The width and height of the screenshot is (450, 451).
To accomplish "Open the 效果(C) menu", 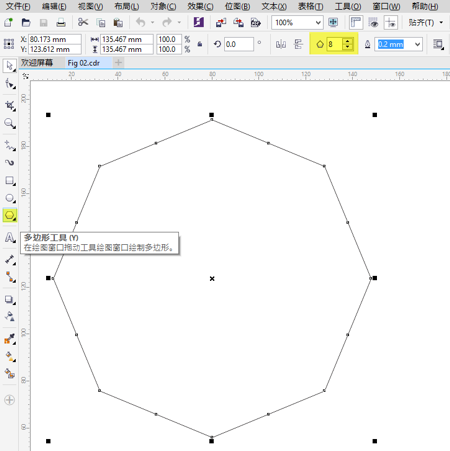I will pos(200,6).
